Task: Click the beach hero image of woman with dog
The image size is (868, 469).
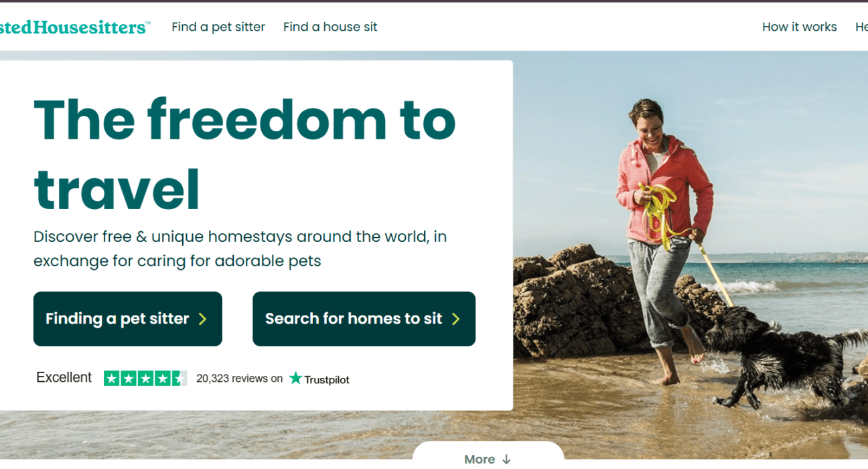Action: [x=690, y=255]
